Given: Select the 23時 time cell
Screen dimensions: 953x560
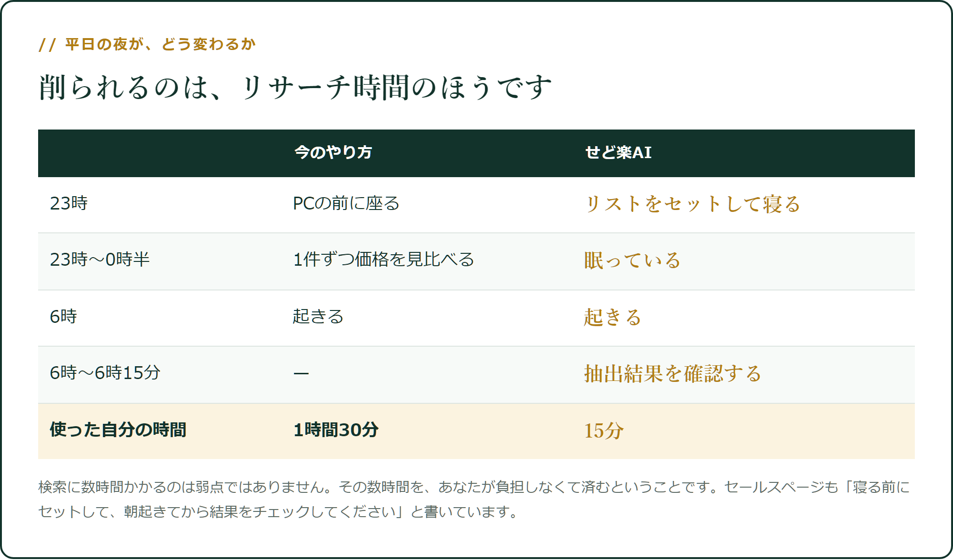Looking at the screenshot, I should pos(69,203).
